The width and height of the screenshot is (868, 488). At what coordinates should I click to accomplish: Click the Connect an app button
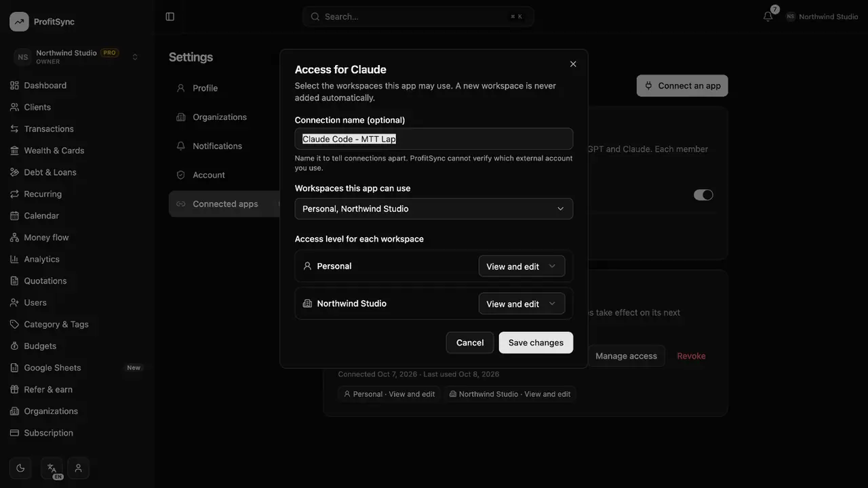682,85
